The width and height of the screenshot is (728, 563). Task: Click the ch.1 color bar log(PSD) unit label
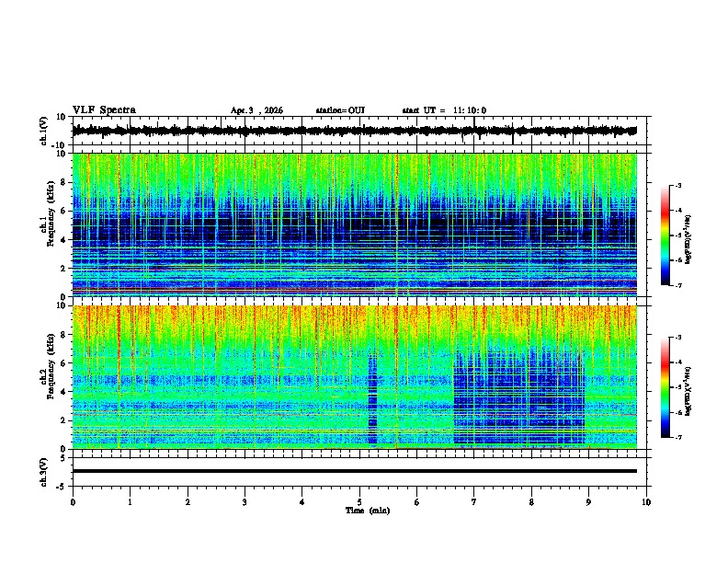(x=688, y=239)
